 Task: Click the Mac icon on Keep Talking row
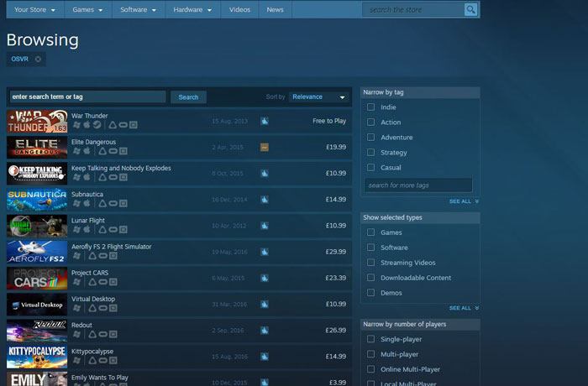pos(87,177)
